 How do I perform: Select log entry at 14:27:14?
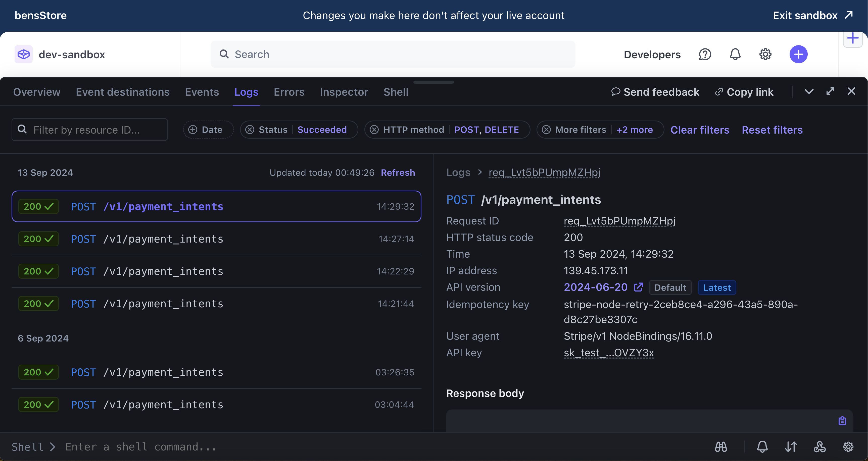click(216, 239)
